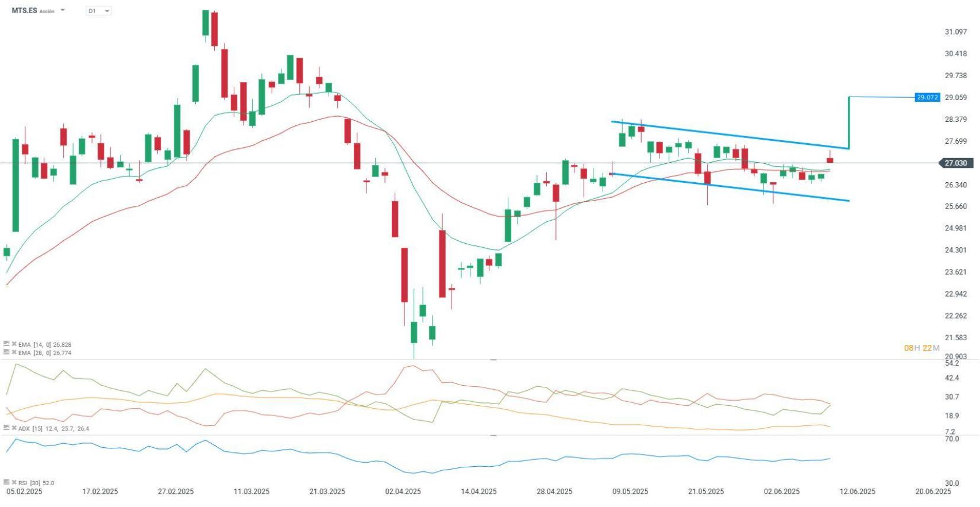Grab the divider handle above RSI panel

pos(493,436)
